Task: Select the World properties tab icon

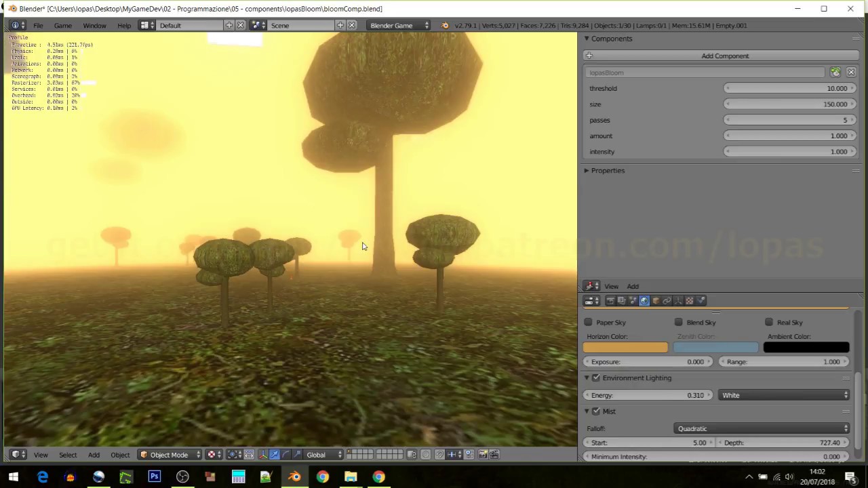Action: click(644, 301)
